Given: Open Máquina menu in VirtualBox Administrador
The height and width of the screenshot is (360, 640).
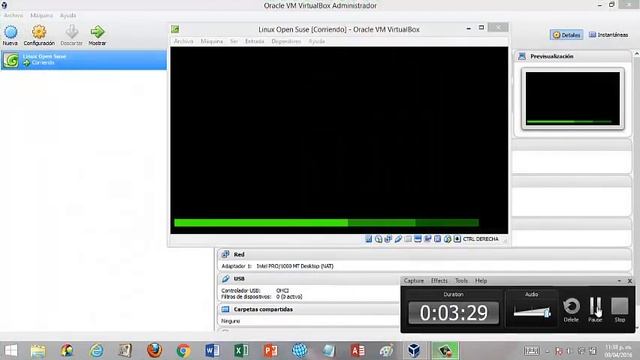Looking at the screenshot, I should pyautogui.click(x=42, y=15).
